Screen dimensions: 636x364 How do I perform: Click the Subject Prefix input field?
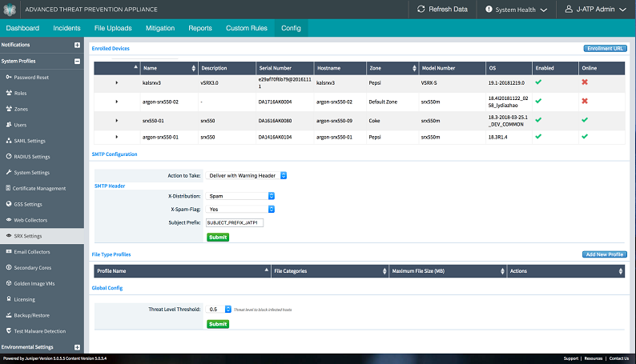235,222
